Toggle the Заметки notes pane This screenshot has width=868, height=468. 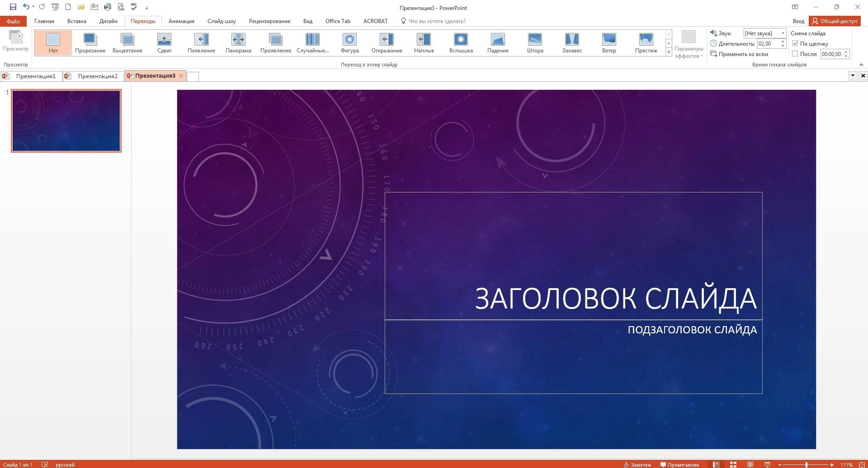pyautogui.click(x=637, y=464)
